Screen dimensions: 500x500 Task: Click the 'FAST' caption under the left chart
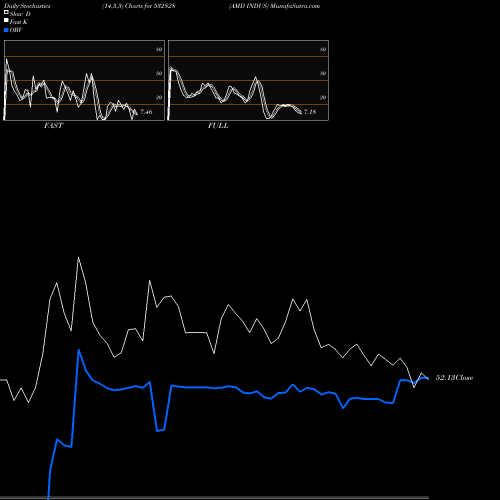[54, 126]
